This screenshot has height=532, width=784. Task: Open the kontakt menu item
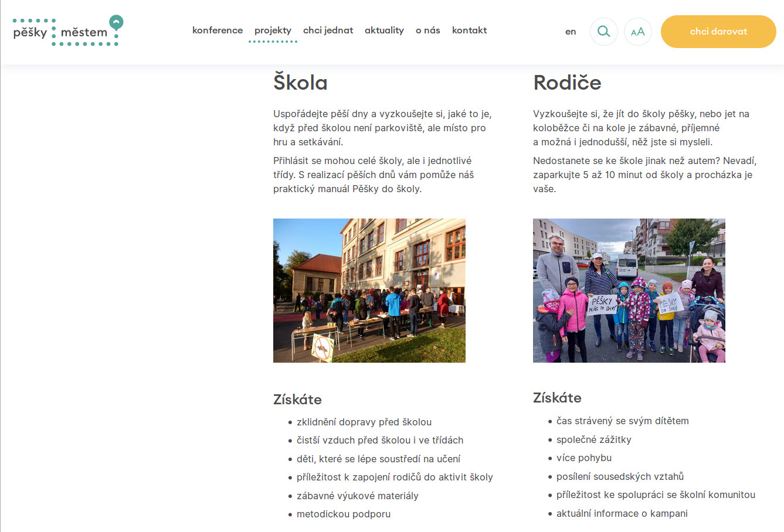pyautogui.click(x=469, y=30)
